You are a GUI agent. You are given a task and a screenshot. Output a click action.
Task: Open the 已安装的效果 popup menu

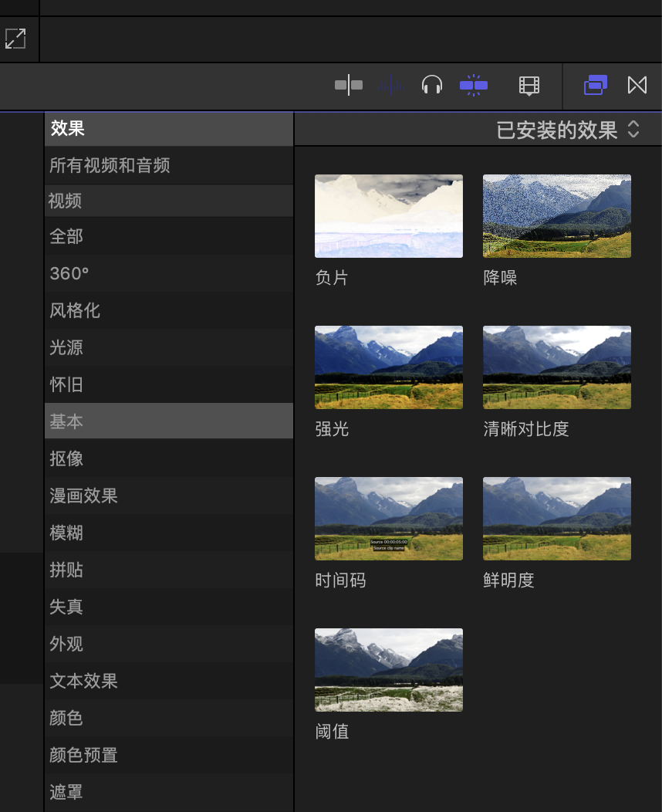click(x=567, y=130)
